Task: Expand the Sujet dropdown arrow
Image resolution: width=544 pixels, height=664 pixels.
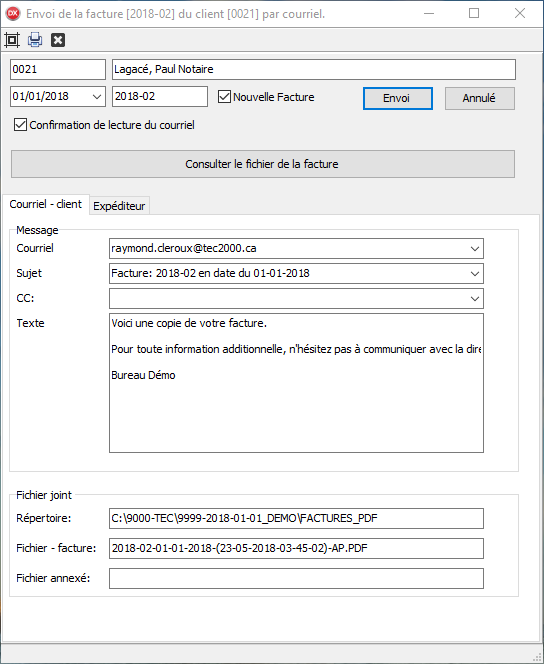Action: [x=475, y=274]
